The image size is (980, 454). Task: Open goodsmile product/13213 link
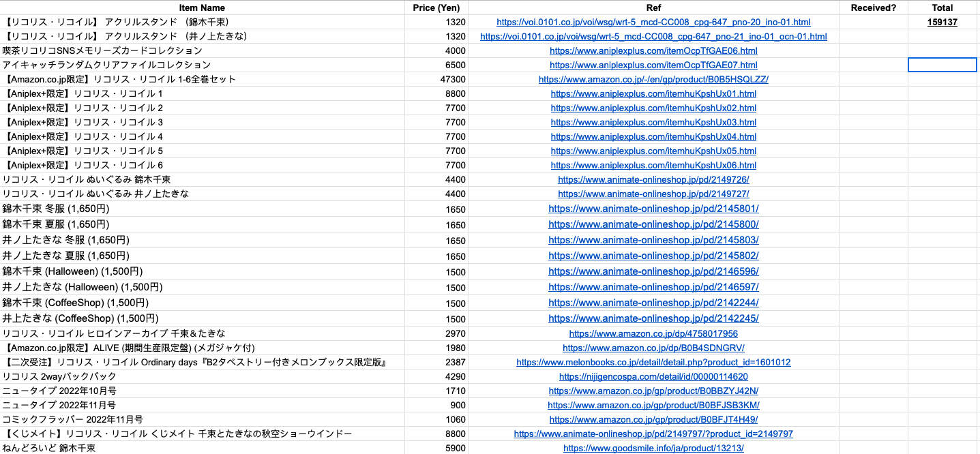coord(653,449)
